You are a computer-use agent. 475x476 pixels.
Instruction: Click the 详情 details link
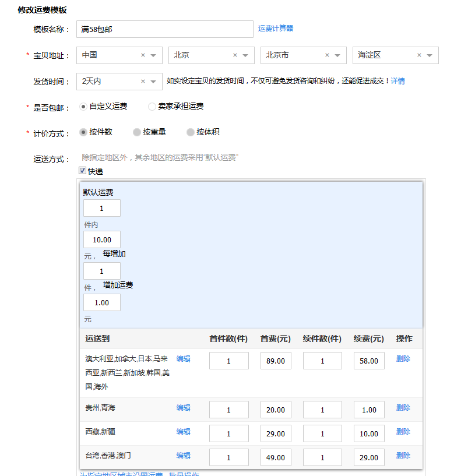coord(397,81)
